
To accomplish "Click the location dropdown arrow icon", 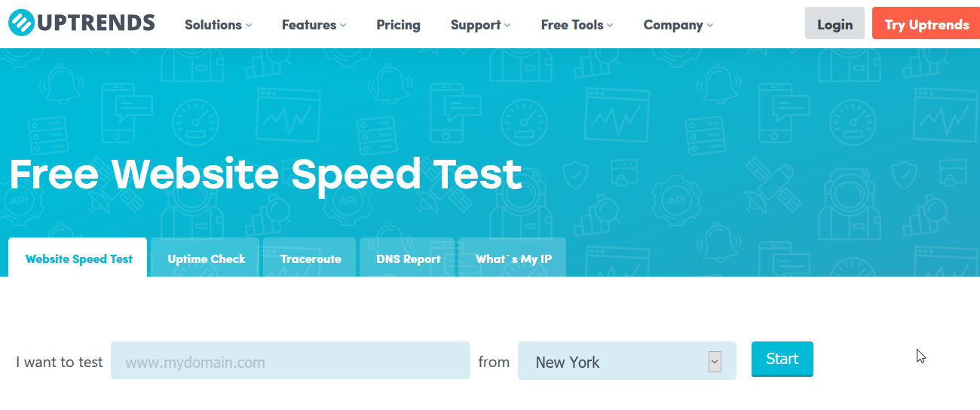I will click(x=715, y=362).
